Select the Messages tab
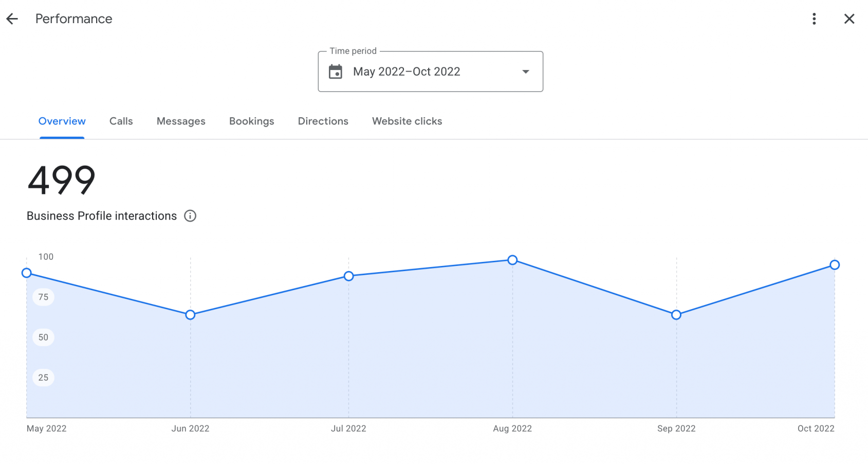 click(181, 121)
